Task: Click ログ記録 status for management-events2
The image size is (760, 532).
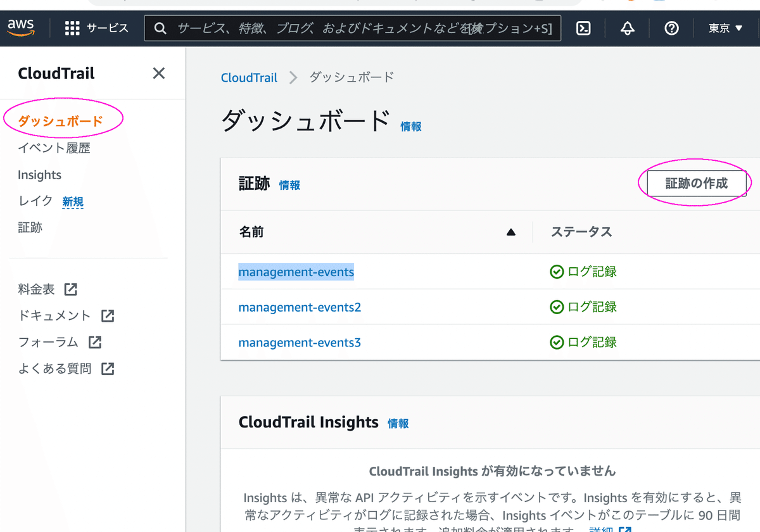Action: (x=592, y=307)
